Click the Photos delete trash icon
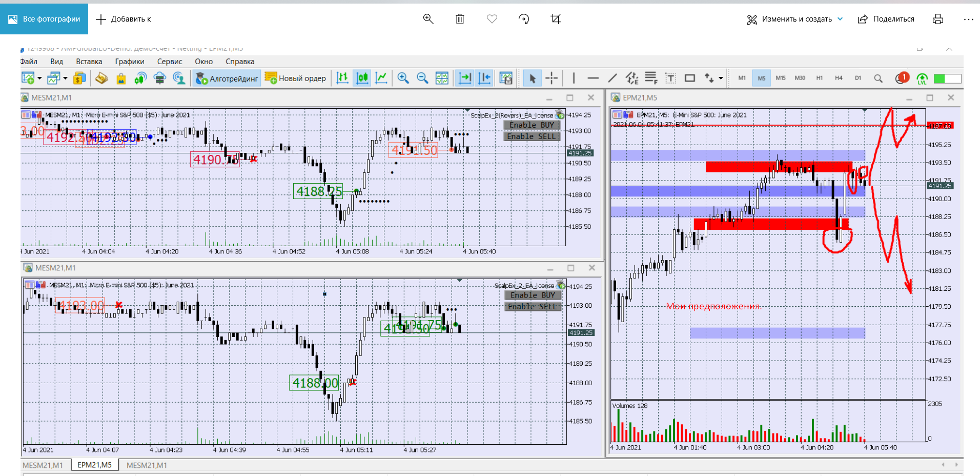This screenshot has width=980, height=476. point(460,19)
